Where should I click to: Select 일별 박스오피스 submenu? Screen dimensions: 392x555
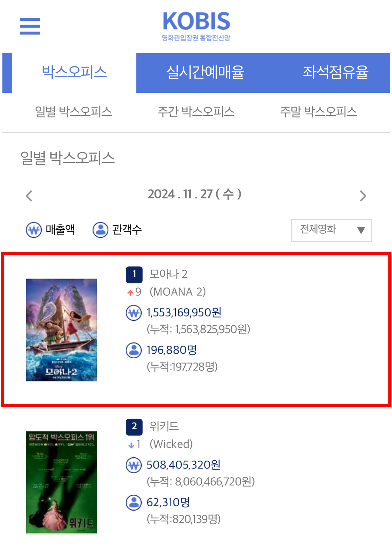coord(73,112)
